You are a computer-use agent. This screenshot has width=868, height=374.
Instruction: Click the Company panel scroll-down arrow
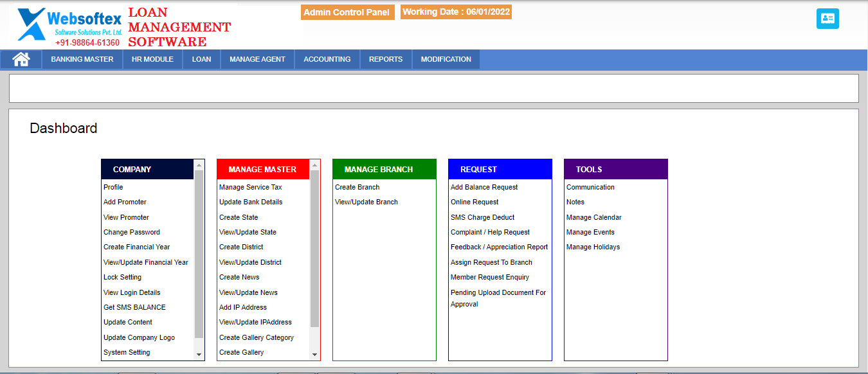pos(199,354)
